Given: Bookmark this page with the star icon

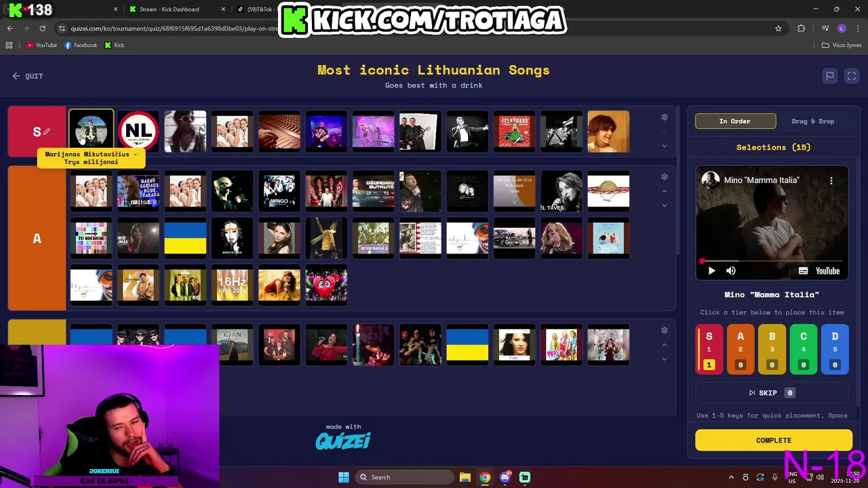Looking at the screenshot, I should (x=778, y=28).
